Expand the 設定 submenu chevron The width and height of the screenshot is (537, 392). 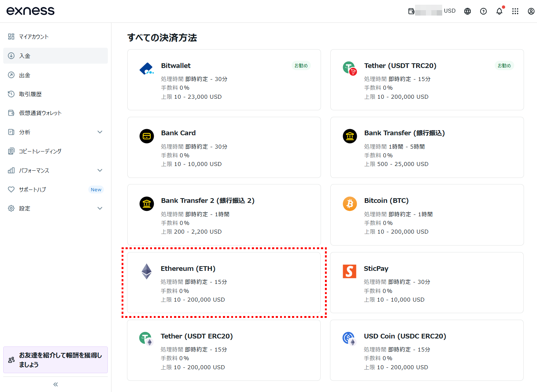(100, 208)
